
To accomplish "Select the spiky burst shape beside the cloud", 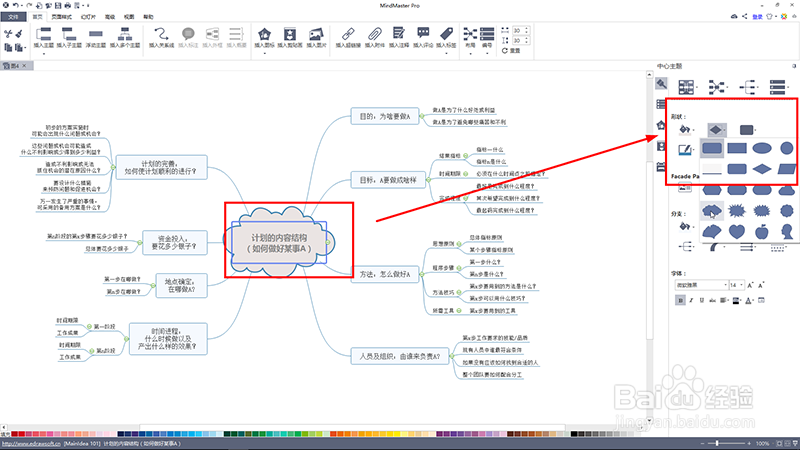I will pos(737,210).
